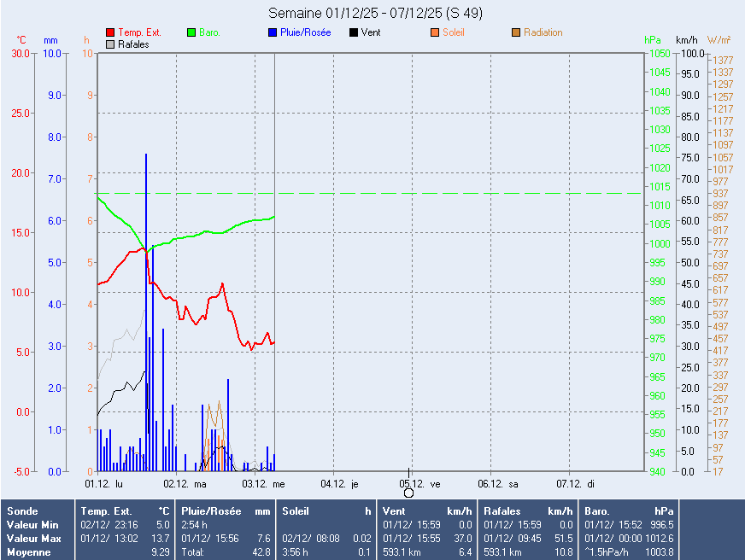The width and height of the screenshot is (745, 560).
Task: Click the grey Rafales legend swatch
Action: click(110, 44)
